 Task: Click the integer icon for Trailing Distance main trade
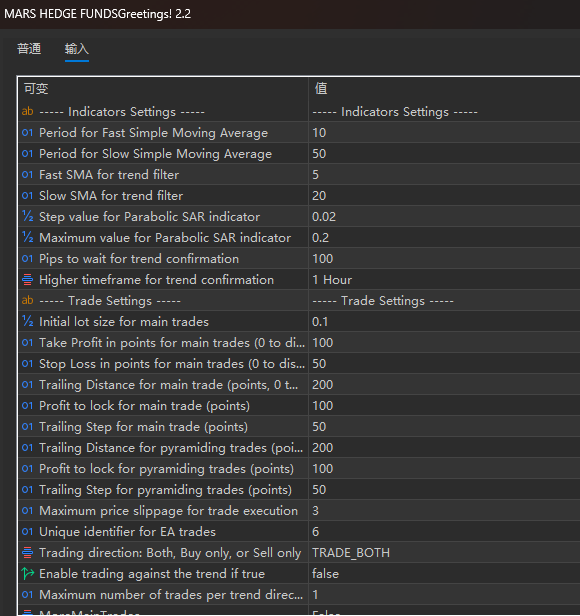(28, 385)
